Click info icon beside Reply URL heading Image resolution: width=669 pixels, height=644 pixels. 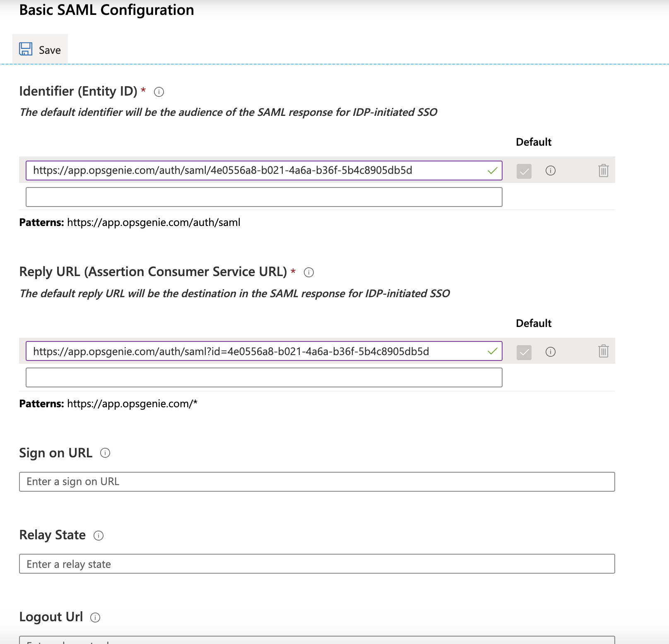[x=309, y=272]
